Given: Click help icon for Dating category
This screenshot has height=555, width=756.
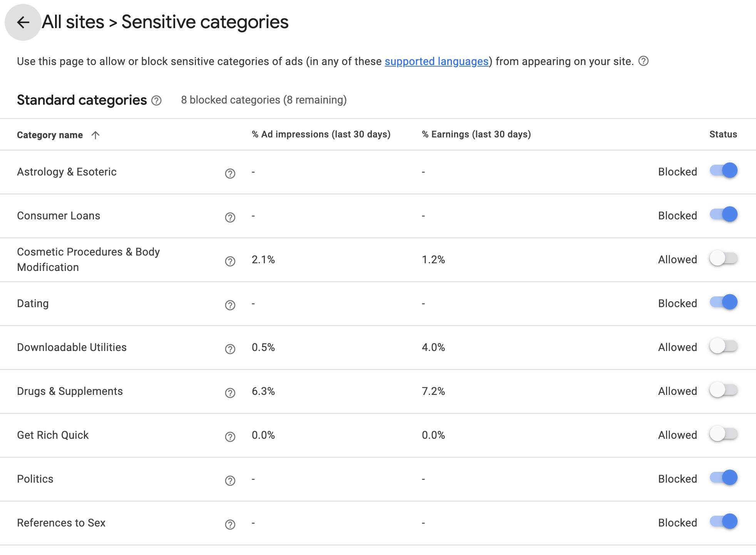Looking at the screenshot, I should (x=230, y=305).
